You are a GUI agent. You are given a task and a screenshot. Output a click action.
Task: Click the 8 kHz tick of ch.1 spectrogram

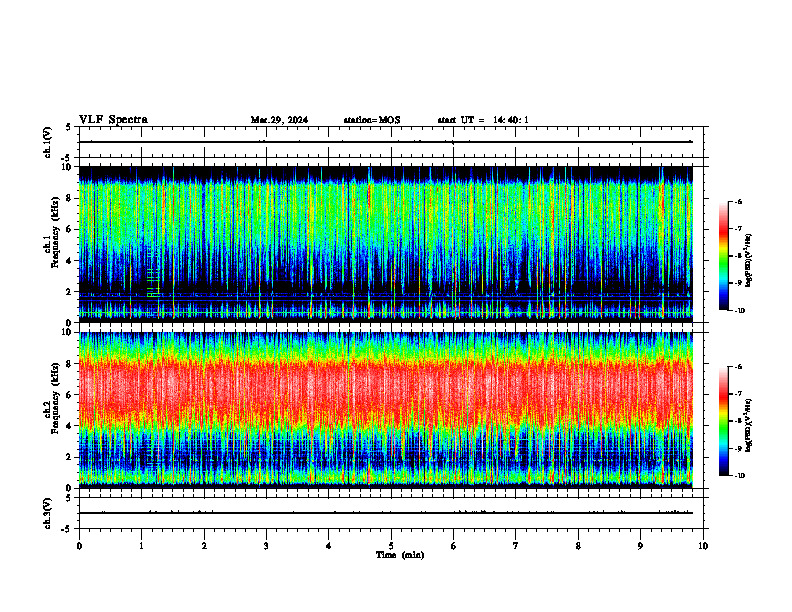[70, 198]
